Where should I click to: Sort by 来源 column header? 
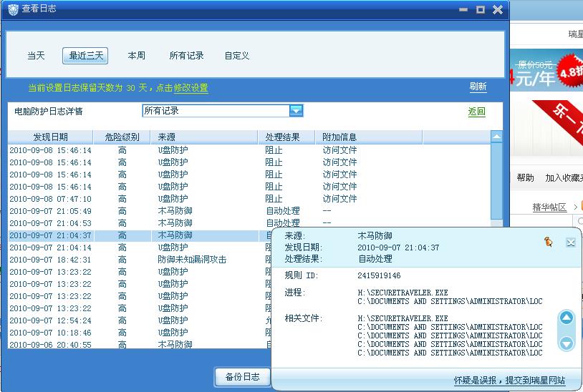pyautogui.click(x=204, y=137)
